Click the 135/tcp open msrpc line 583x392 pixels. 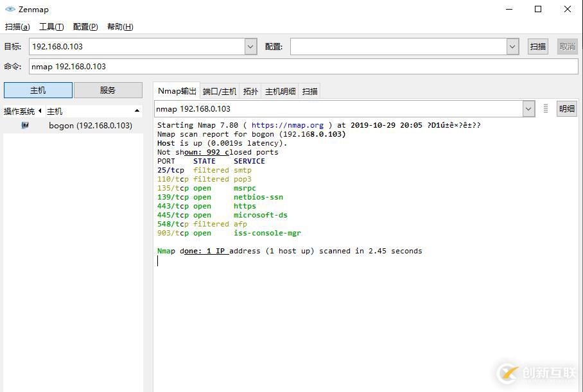pyautogui.click(x=206, y=189)
